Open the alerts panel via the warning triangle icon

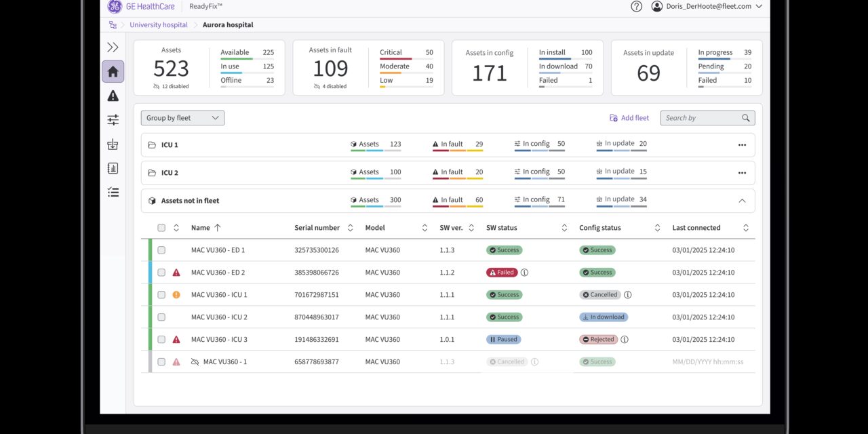click(x=113, y=96)
